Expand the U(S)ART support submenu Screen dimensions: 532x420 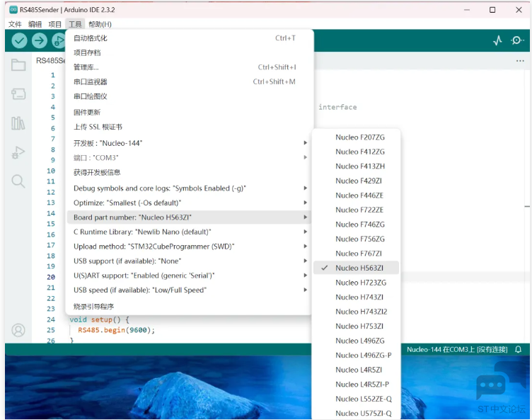point(189,276)
